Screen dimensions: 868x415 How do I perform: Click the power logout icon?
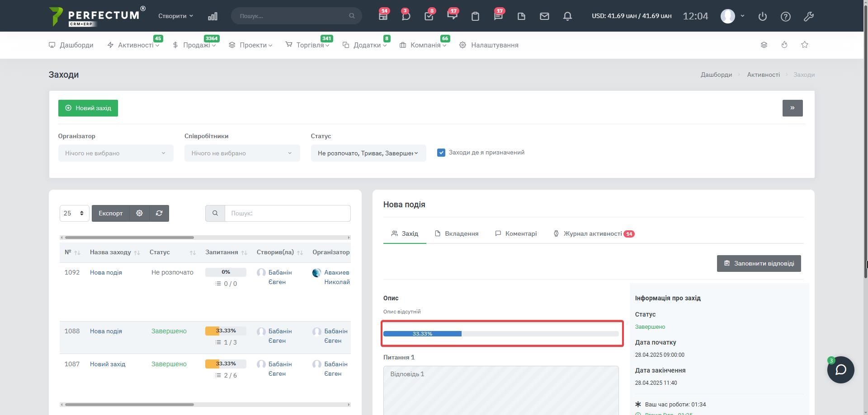click(x=763, y=16)
